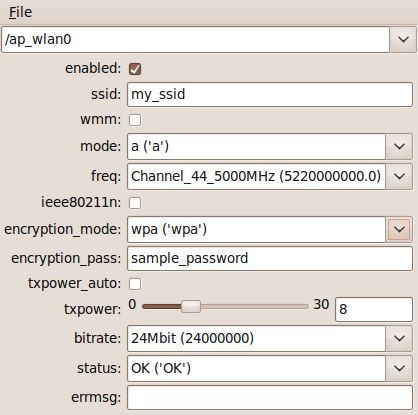This screenshot has width=418, height=415.
Task: Click the bitrate combo showing 24Mbit
Action: (x=256, y=338)
